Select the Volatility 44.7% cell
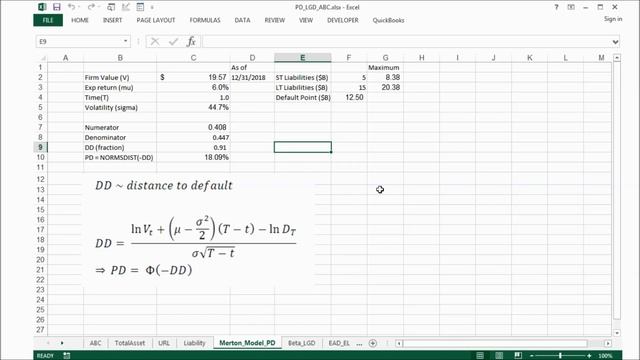Screen dimensions: 640x360 coord(193,107)
